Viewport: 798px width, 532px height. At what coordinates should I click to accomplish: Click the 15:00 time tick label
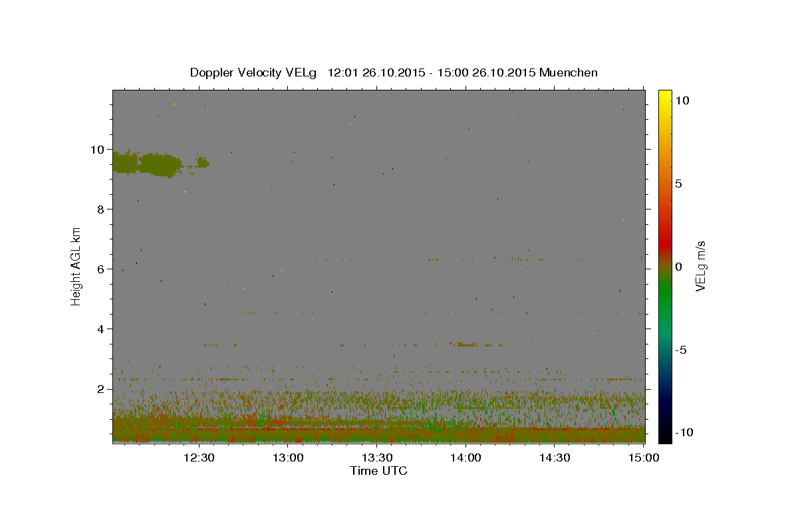644,458
